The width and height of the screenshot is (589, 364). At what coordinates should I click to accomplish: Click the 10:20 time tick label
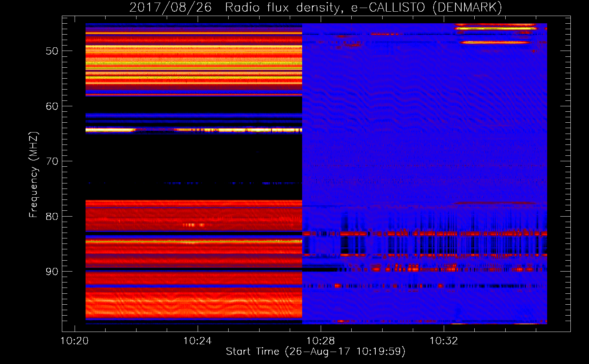[75, 341]
